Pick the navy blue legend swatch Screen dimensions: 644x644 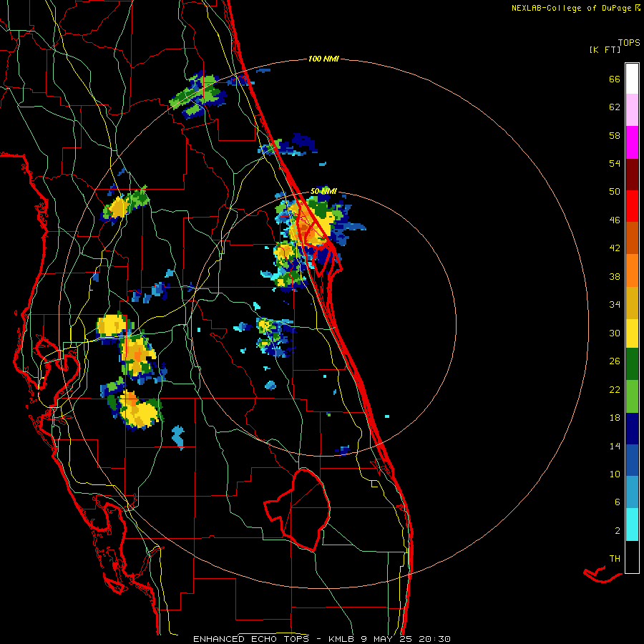(x=632, y=429)
